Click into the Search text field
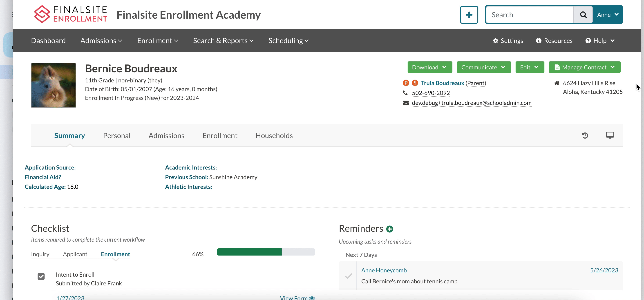This screenshot has width=644, height=300. tap(530, 15)
